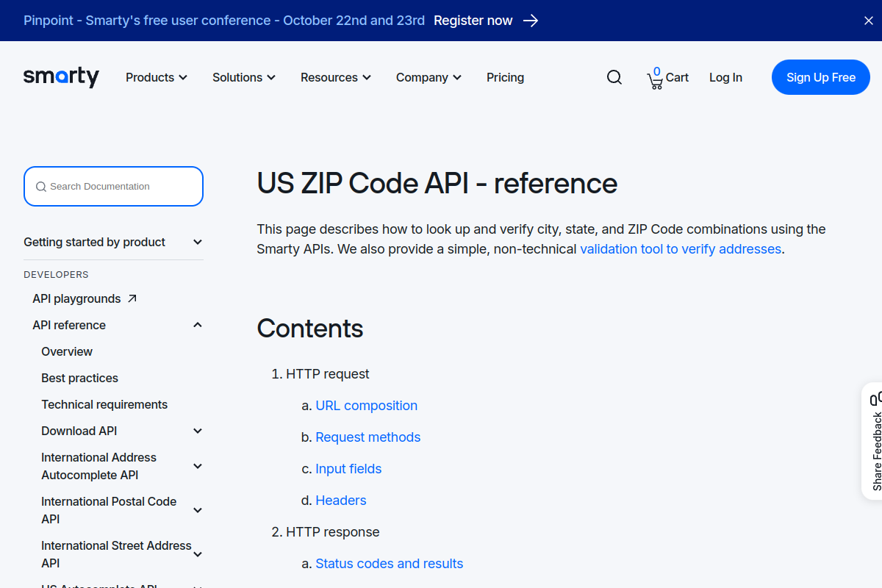The image size is (882, 588).
Task: Click the arrow next to Register now
Action: click(531, 21)
